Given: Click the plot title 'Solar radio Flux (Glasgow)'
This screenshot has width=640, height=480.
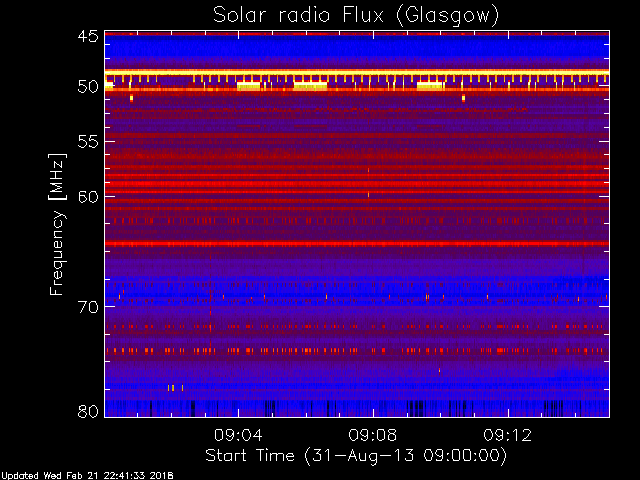Looking at the screenshot, I should (x=356, y=16).
